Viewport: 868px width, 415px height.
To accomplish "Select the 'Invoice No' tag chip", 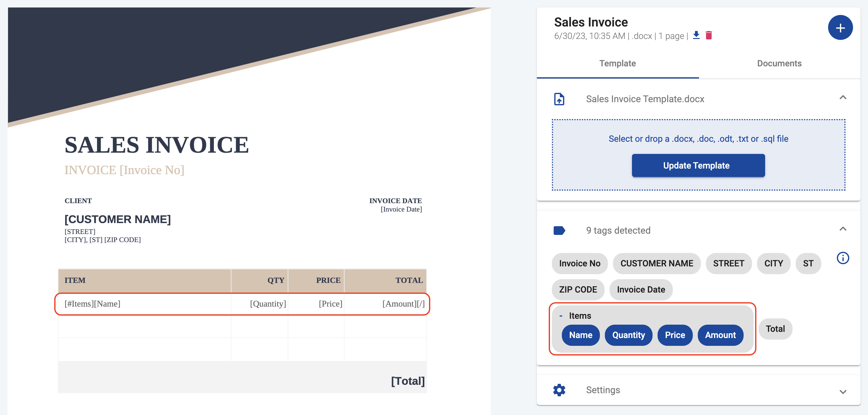I will [580, 263].
